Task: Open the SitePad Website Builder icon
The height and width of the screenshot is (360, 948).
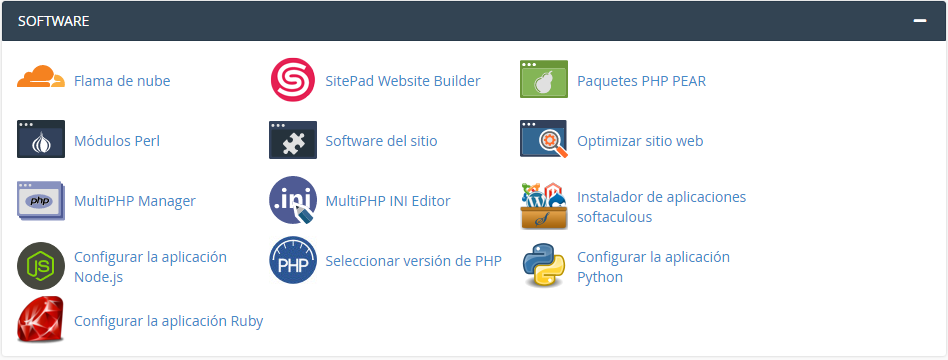Action: coord(293,80)
